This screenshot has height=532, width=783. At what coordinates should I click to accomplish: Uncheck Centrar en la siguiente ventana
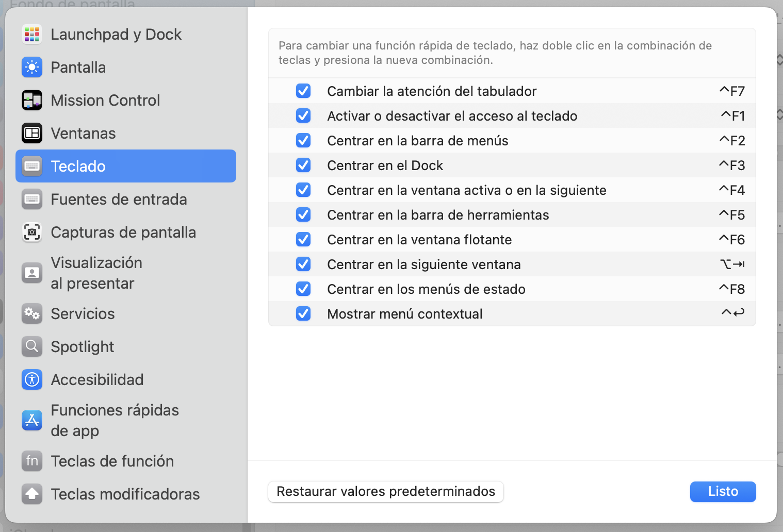(303, 264)
